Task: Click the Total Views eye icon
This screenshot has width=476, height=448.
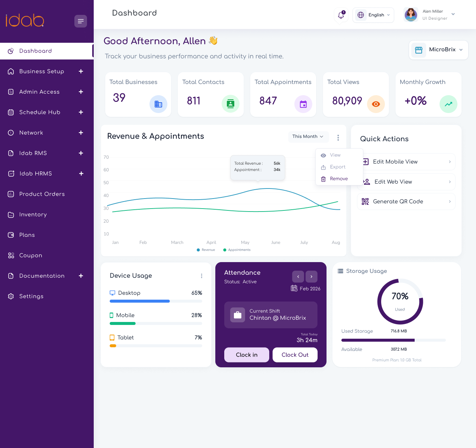Action: tap(376, 104)
